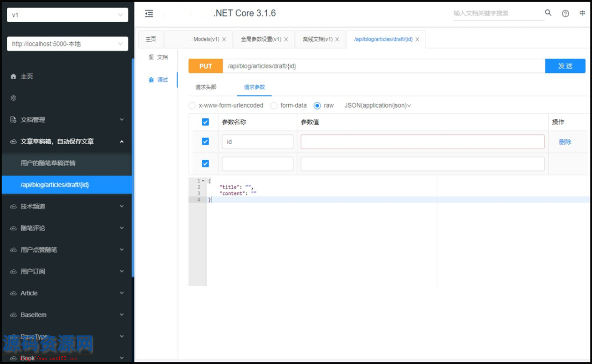Open the 请求参数 tab
Viewport: 592px width, 364px height.
[x=254, y=87]
